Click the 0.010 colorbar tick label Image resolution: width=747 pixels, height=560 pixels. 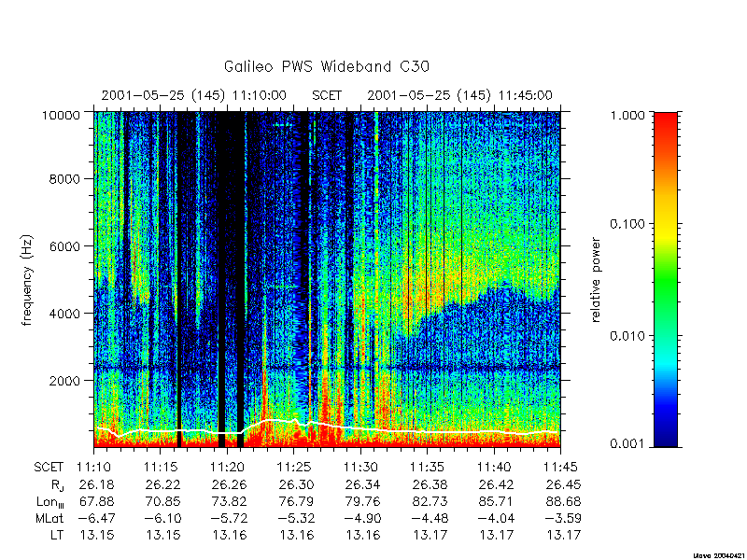click(627, 336)
